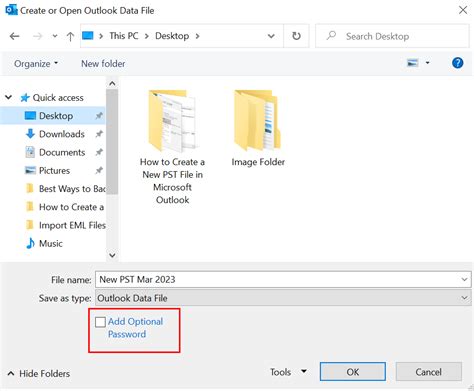
Task: Go up one folder level
Action: (x=70, y=36)
